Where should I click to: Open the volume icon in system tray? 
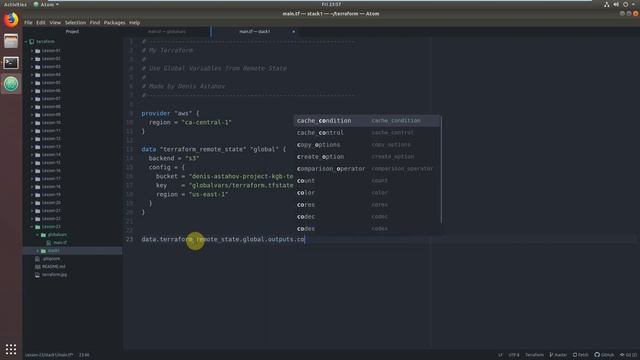click(616, 4)
